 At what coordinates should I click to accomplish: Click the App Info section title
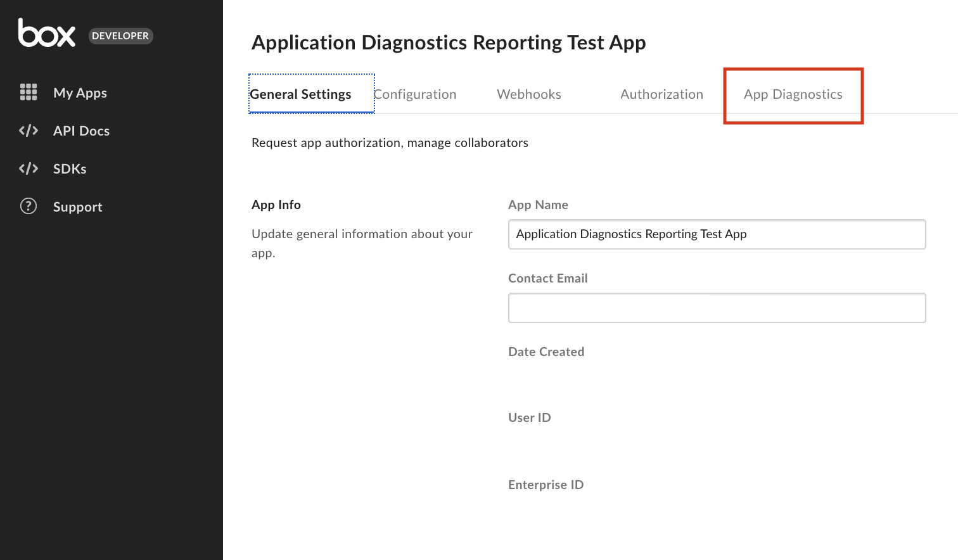click(x=276, y=205)
